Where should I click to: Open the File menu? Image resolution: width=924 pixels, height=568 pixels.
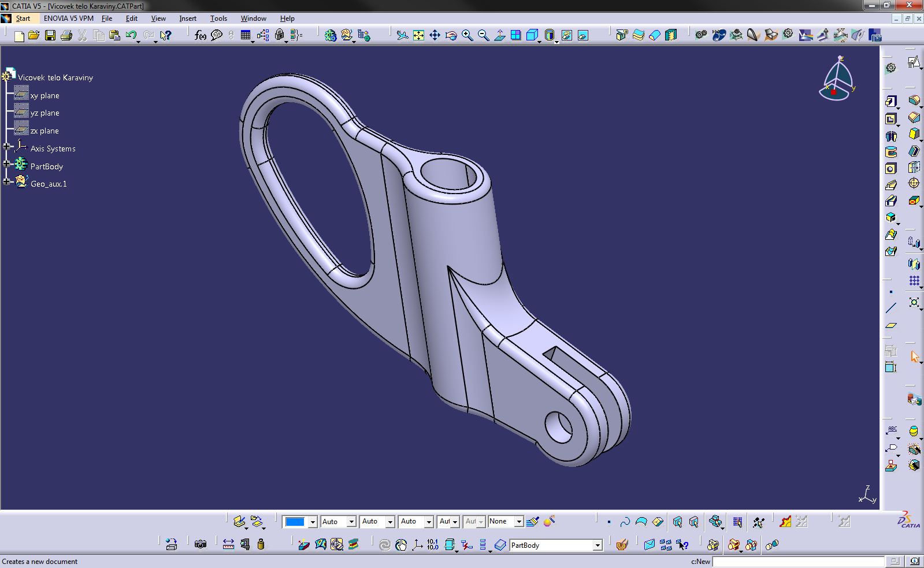tap(107, 18)
